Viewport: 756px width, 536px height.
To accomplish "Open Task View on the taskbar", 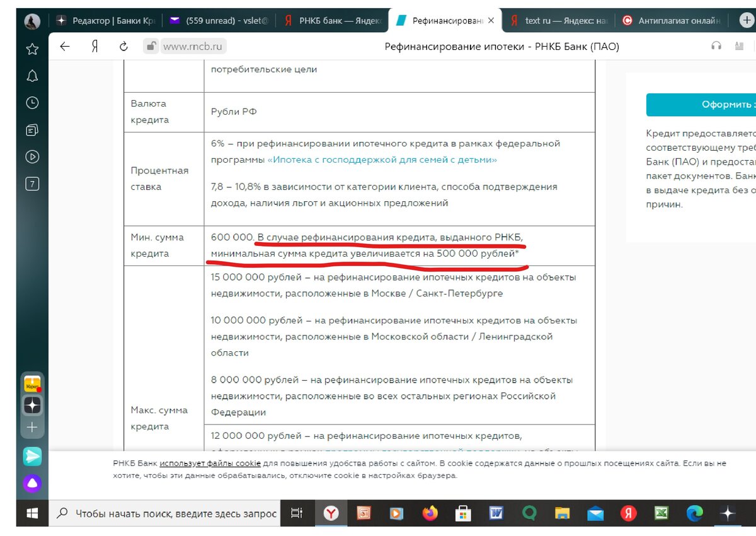I will point(297,513).
